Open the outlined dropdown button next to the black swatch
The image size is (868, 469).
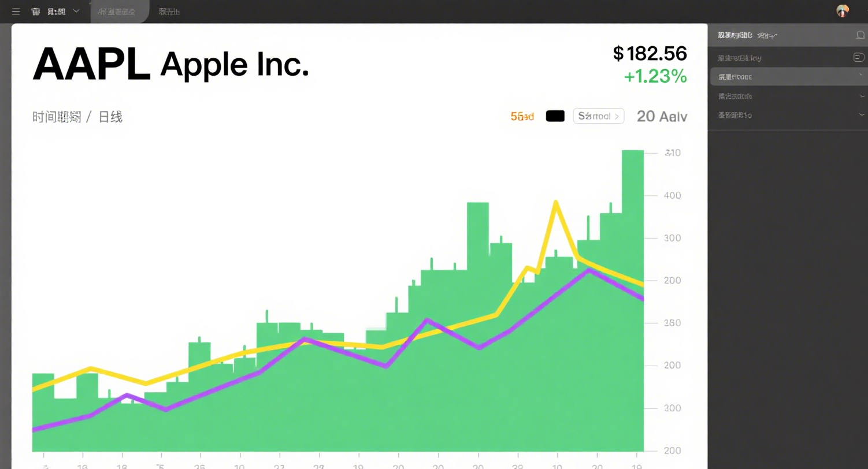(599, 116)
